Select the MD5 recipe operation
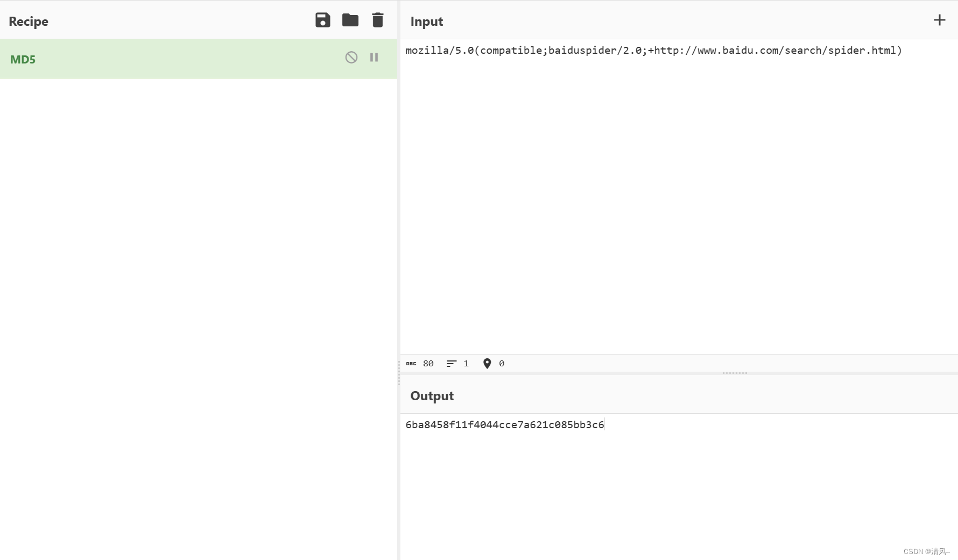The width and height of the screenshot is (958, 560). [x=199, y=59]
